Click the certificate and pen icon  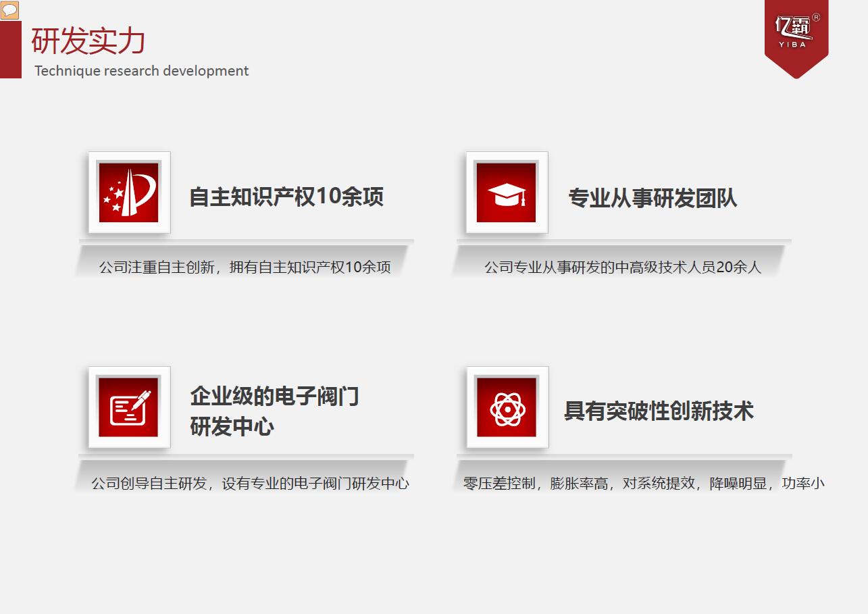(128, 407)
